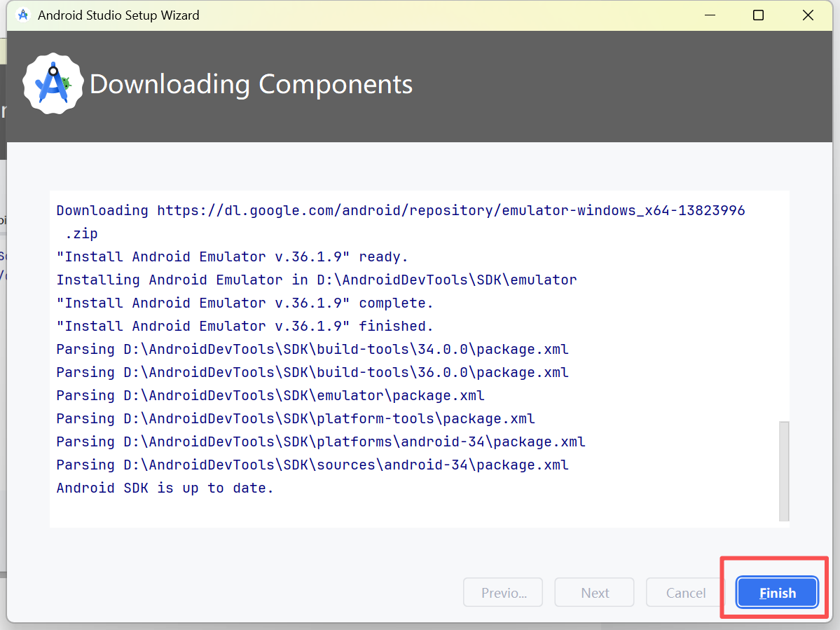Click the 'Android SDK is up to date.' line
Screen dimensions: 840x630
click(x=165, y=488)
